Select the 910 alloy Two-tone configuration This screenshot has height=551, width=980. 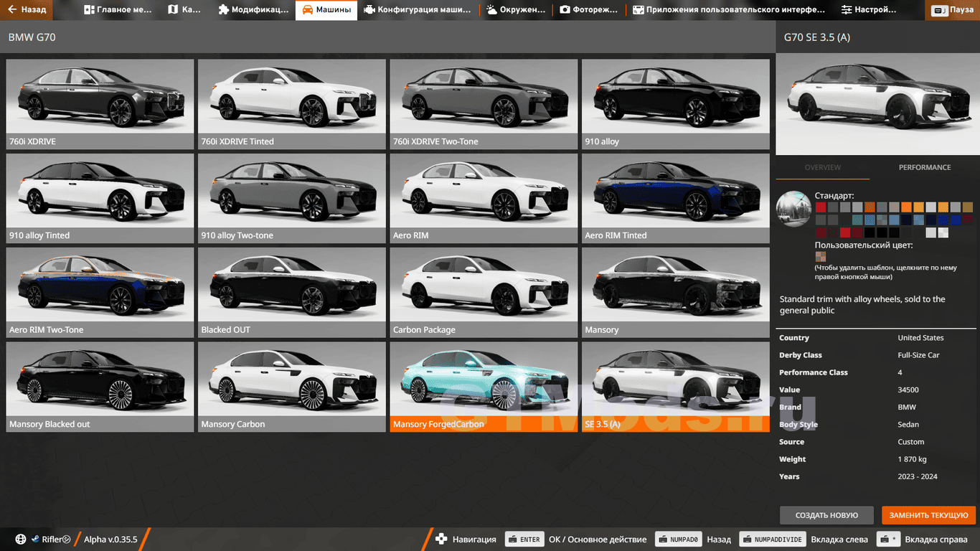pos(292,198)
